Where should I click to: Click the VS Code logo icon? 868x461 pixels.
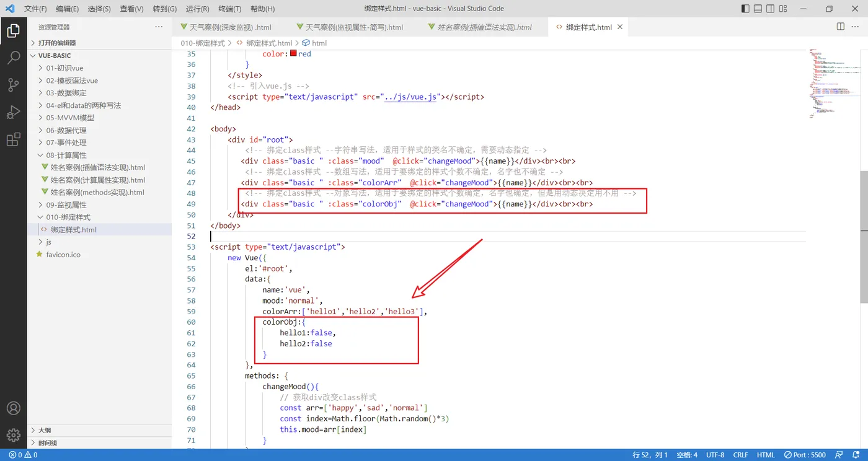[10, 9]
